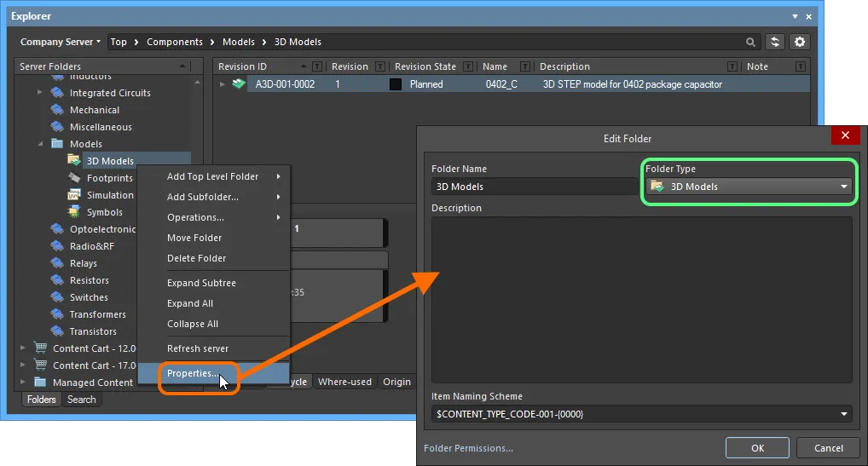Click the Transformers folder icon
The height and width of the screenshot is (466, 868).
coord(57,314)
